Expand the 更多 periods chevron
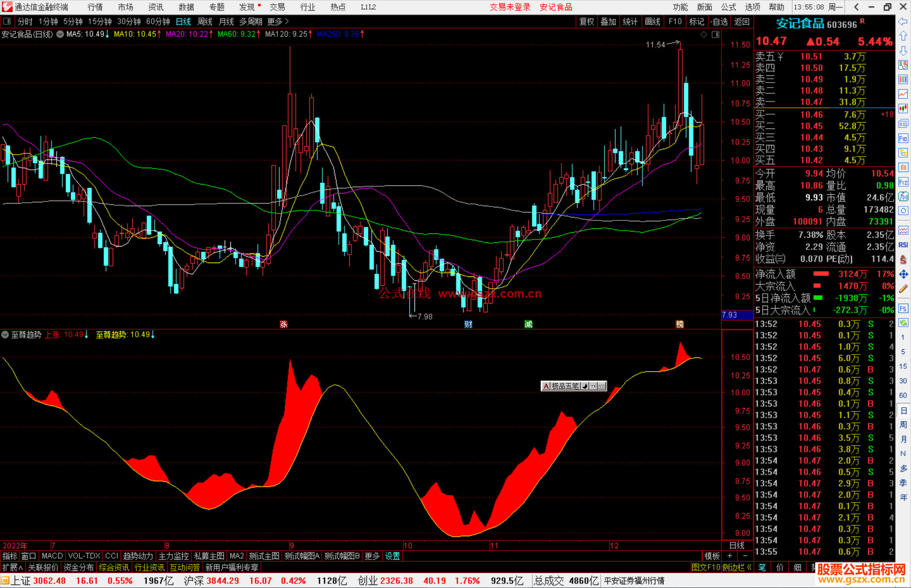911x588 pixels. point(287,21)
